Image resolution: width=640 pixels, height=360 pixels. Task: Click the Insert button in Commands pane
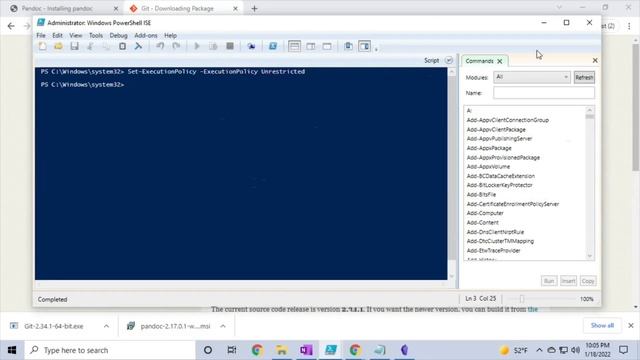[x=568, y=281]
